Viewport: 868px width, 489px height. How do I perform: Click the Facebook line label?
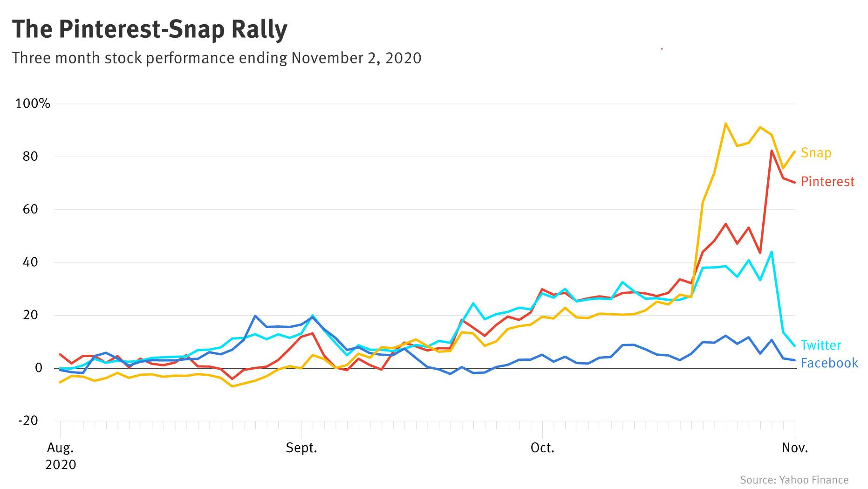tap(829, 363)
